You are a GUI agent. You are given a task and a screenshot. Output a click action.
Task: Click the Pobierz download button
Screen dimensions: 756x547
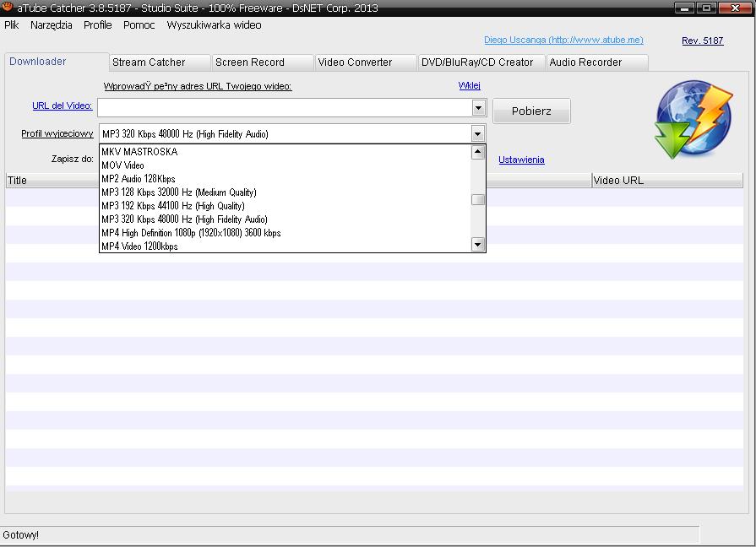[x=531, y=111]
